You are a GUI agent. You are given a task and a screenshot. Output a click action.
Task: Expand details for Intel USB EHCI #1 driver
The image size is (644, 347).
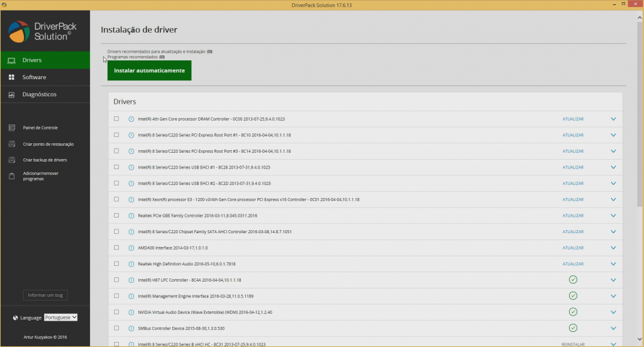[613, 167]
